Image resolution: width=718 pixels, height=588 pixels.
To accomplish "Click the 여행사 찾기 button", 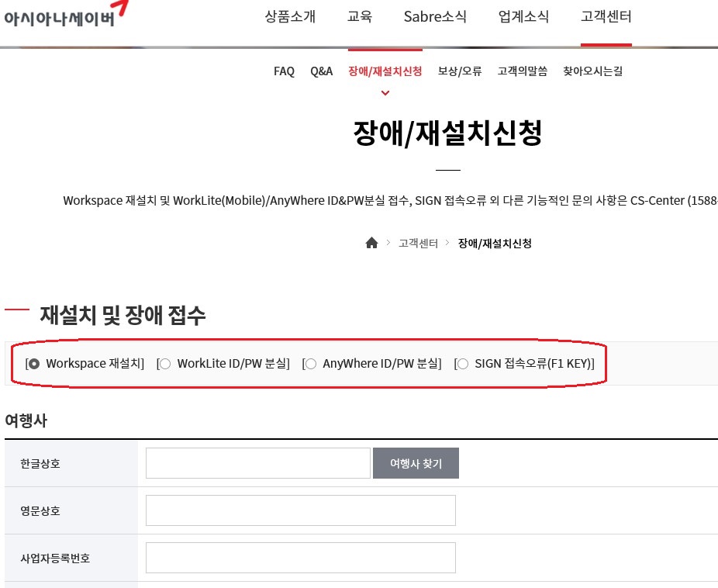I will 416,463.
